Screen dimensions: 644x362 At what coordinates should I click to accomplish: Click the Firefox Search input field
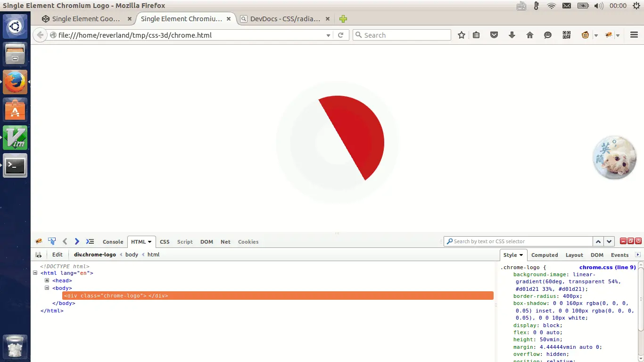tap(402, 35)
